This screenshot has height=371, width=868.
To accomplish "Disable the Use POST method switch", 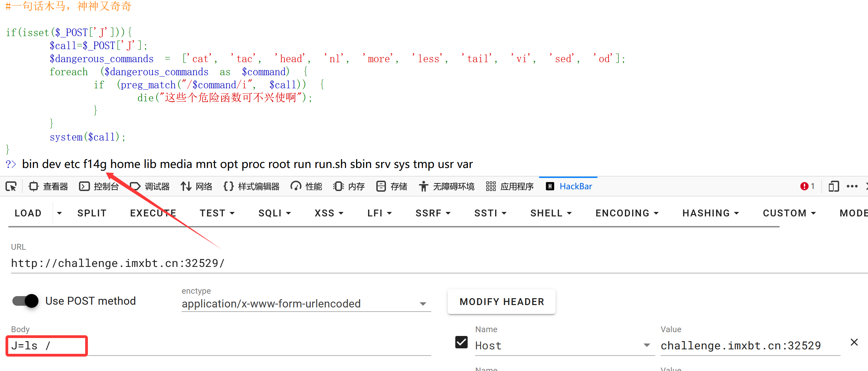I will [25, 301].
